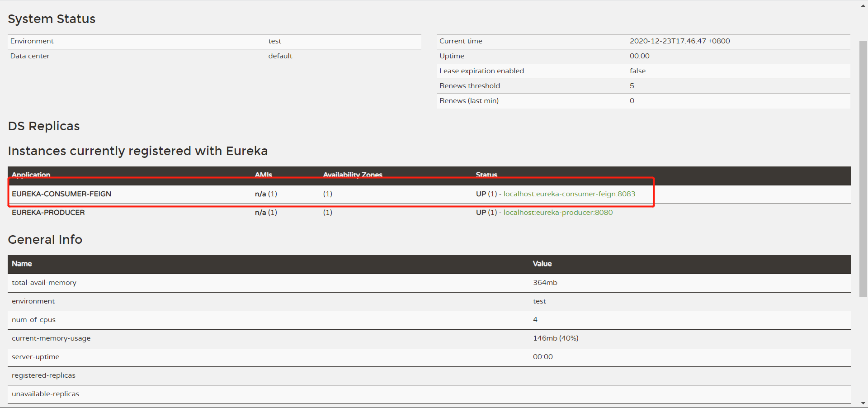Image resolution: width=868 pixels, height=408 pixels.
Task: Click the Environment label in System Status
Action: coord(32,41)
